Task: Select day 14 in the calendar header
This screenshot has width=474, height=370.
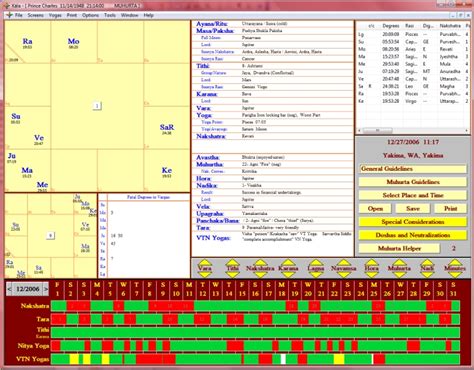Action: click(229, 289)
